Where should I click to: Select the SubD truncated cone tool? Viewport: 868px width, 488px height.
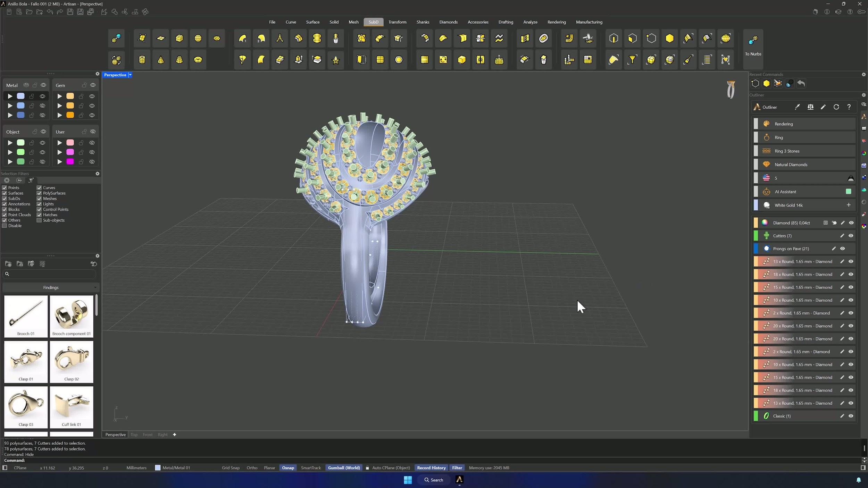click(180, 60)
